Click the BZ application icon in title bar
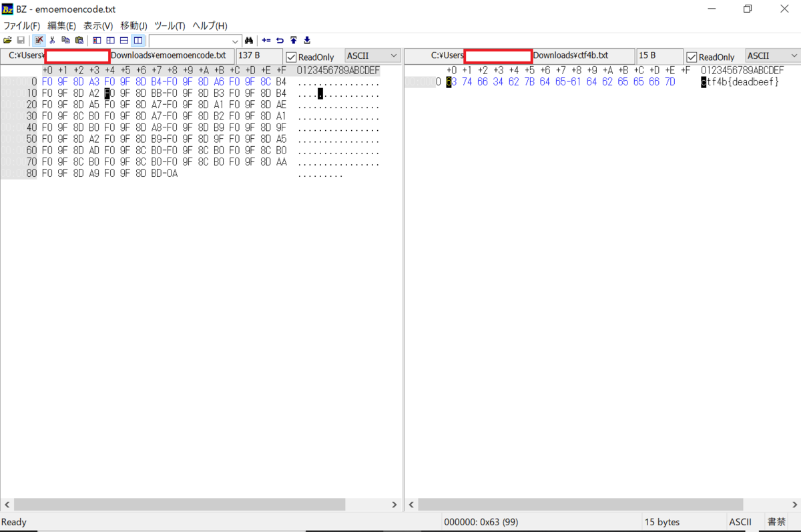Screen dimensions: 801x532 tap(8, 9)
